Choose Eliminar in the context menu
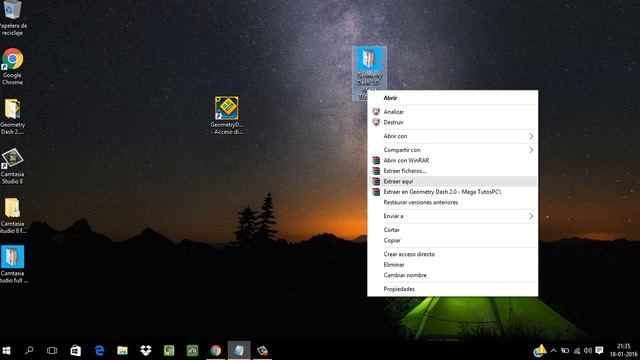Viewport: 640px width, 360px height. point(453,265)
